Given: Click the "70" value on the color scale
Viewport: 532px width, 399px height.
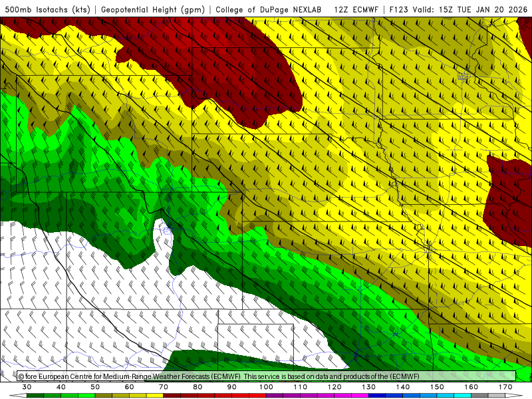Looking at the screenshot, I should (x=164, y=387).
